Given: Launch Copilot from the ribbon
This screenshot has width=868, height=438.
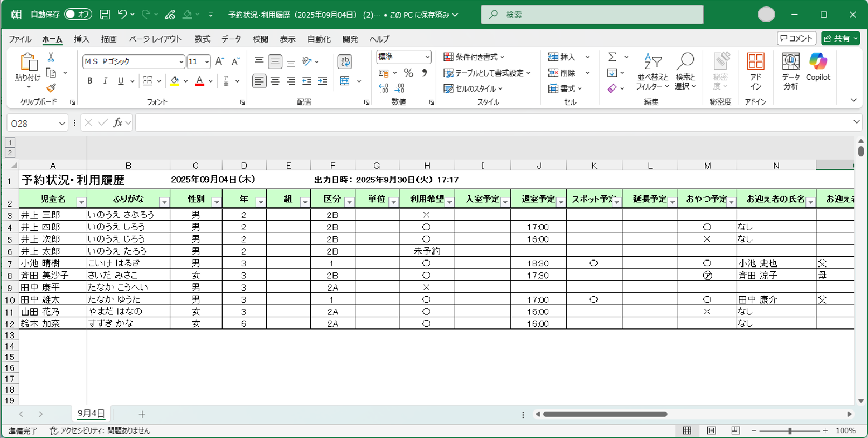Looking at the screenshot, I should pos(818,67).
